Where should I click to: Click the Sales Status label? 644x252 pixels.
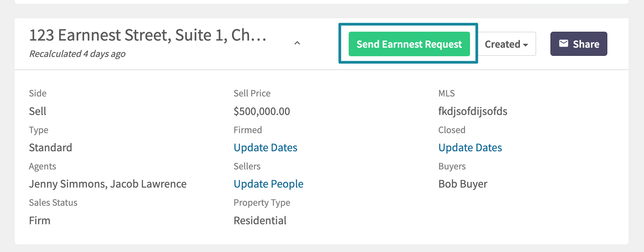point(53,203)
